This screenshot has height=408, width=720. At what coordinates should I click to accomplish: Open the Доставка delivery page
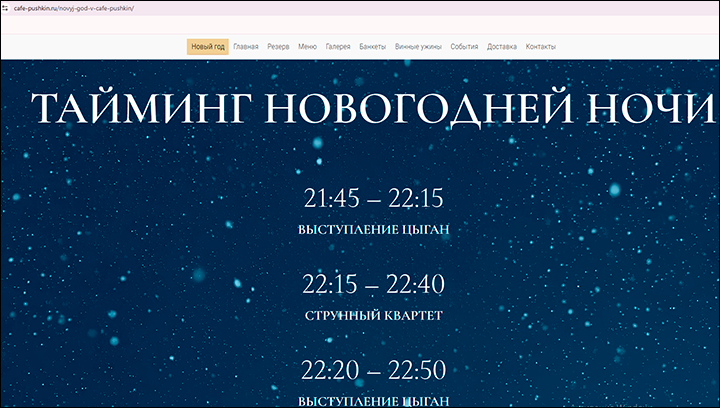(x=502, y=47)
